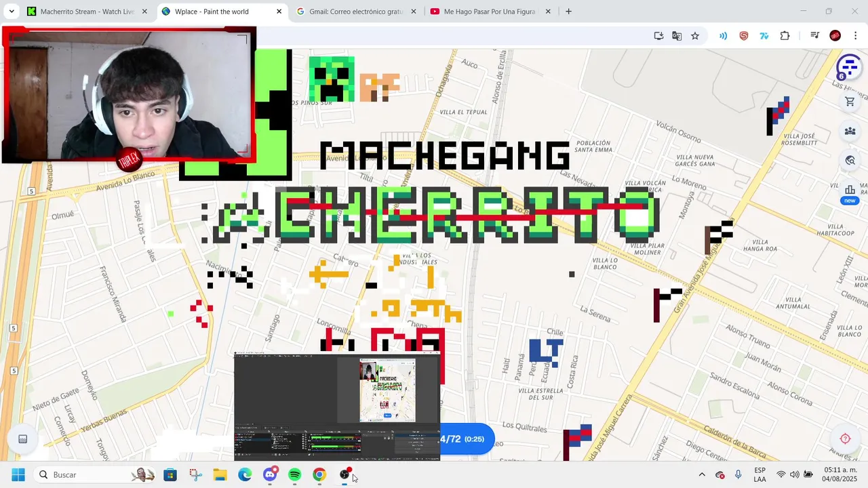868x488 pixels.
Task: Click the OneDrive error tray icon
Action: 720,474
